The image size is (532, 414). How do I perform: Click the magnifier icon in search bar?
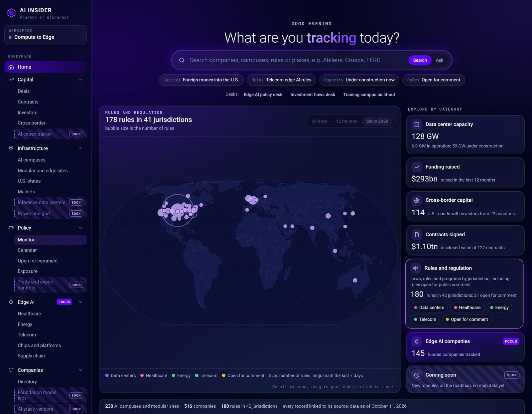[182, 60]
